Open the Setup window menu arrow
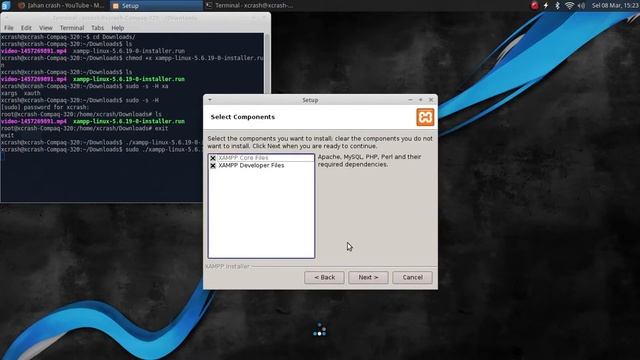This screenshot has height=360, width=640. (210, 100)
